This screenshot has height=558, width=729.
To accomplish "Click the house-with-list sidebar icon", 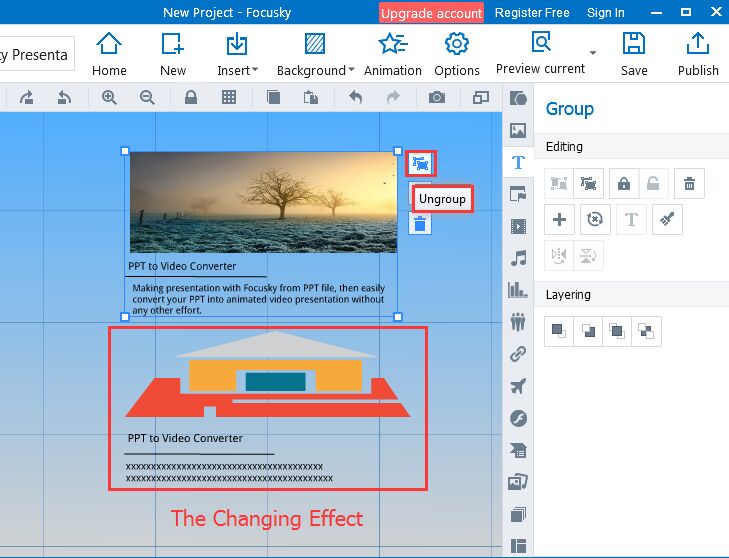I will 518,450.
